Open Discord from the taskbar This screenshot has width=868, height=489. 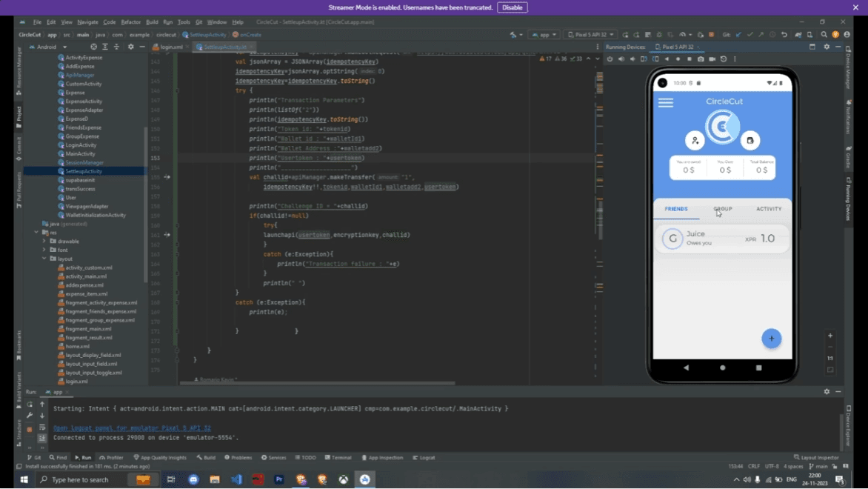pos(193,479)
